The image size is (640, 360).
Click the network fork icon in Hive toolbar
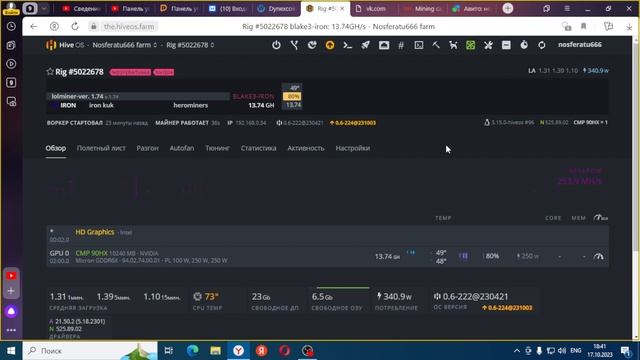click(x=294, y=45)
